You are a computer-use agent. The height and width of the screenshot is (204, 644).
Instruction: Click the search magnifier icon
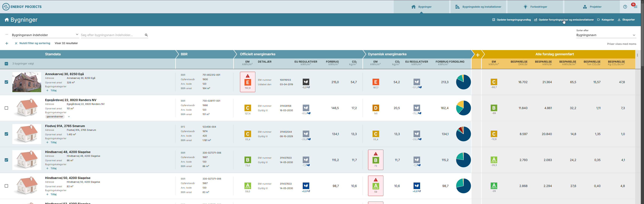click(x=146, y=35)
